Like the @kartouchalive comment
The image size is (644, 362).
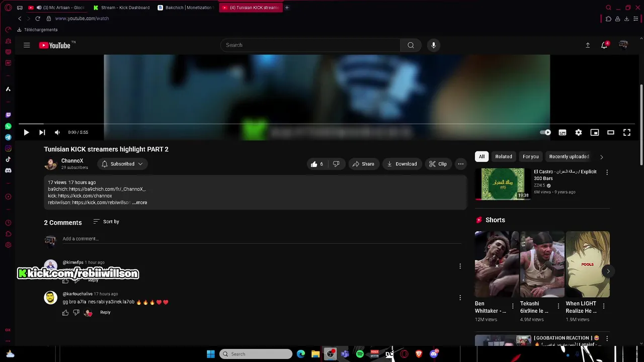coord(65,313)
